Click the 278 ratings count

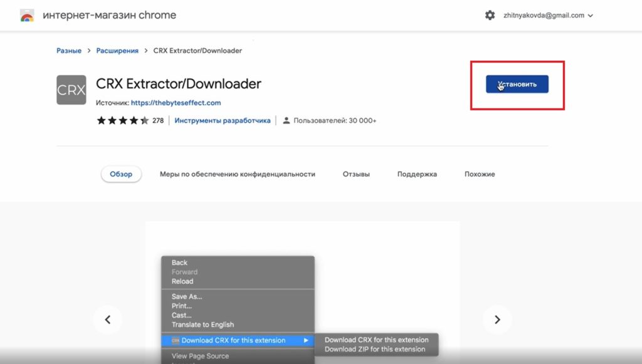coord(158,121)
